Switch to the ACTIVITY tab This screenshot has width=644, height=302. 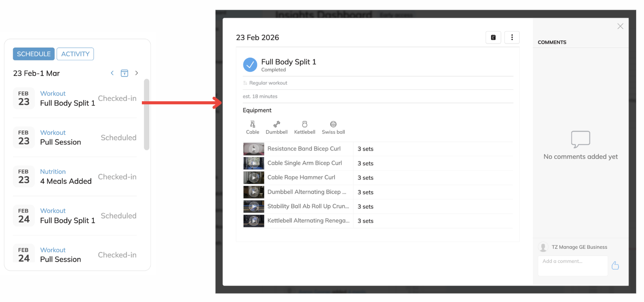coord(75,54)
